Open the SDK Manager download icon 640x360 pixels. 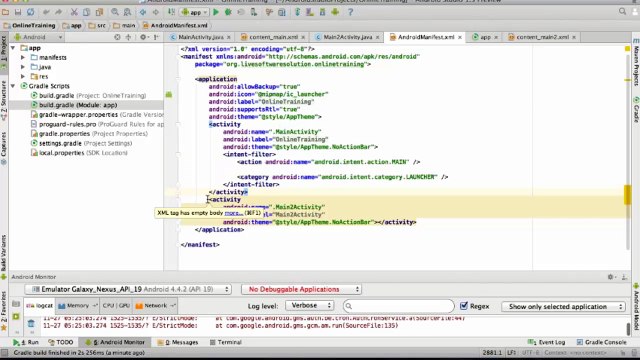tap(322, 12)
